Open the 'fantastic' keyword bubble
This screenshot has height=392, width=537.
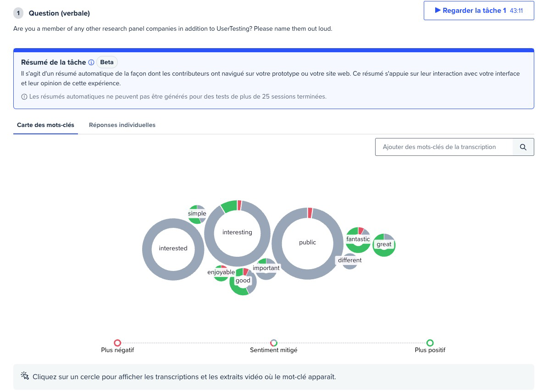coord(358,239)
